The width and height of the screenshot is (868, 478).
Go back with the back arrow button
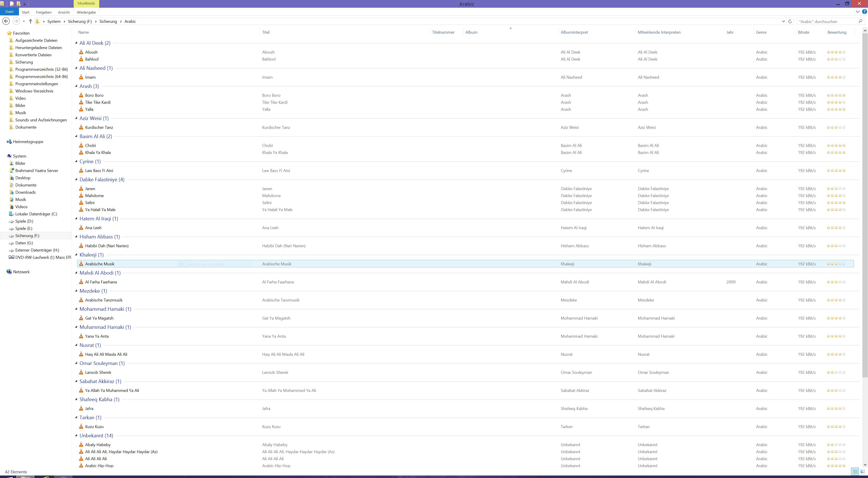(x=6, y=21)
